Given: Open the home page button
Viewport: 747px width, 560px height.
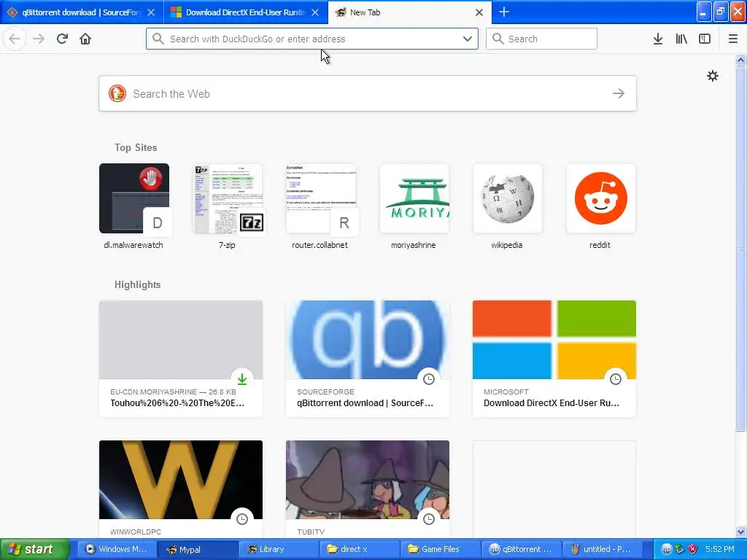Looking at the screenshot, I should click(x=85, y=39).
